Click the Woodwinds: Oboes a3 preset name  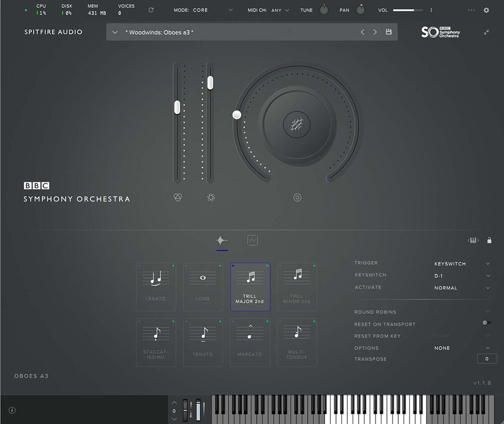click(x=159, y=32)
